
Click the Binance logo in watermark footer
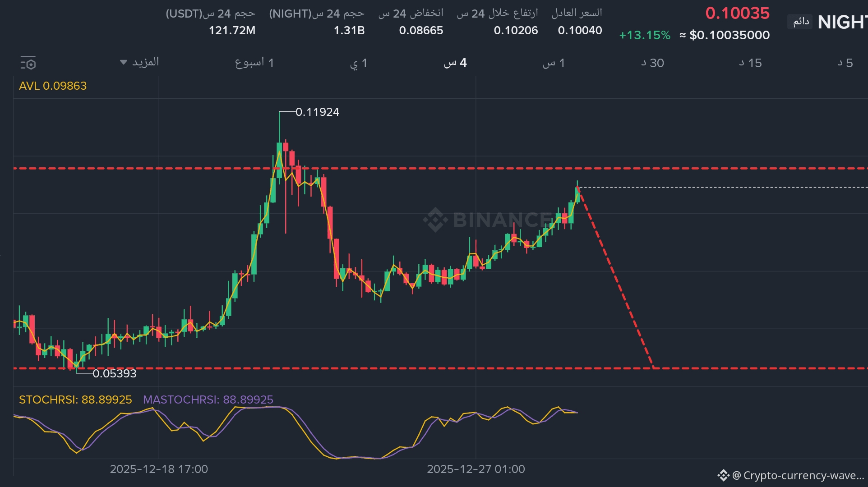[723, 475]
